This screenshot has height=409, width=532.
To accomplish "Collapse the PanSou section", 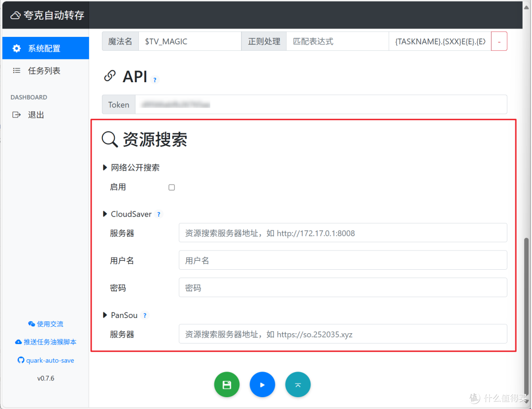I will tap(105, 315).
